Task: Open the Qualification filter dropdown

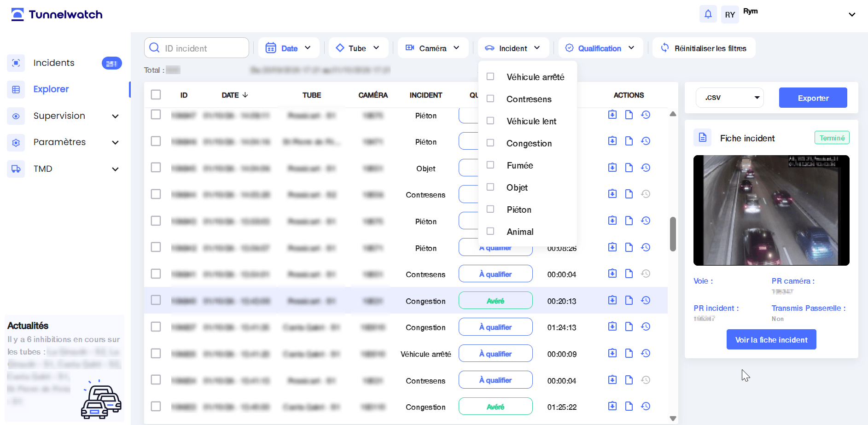Action: [x=600, y=48]
